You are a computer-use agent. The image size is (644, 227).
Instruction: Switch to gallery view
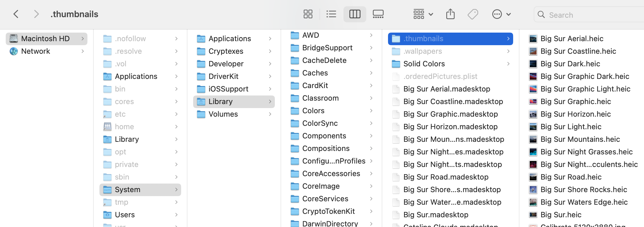coord(378,14)
